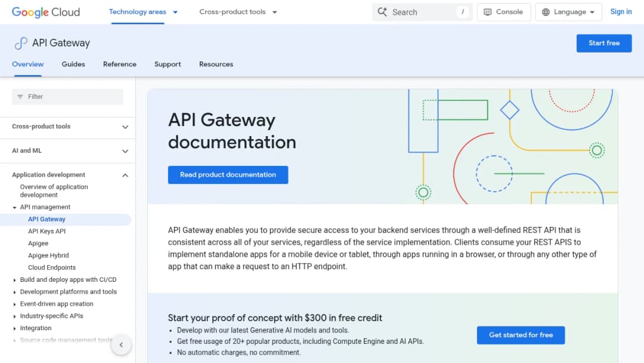Open the Google Cloud logo home link
The height and width of the screenshot is (363, 644).
point(46,12)
